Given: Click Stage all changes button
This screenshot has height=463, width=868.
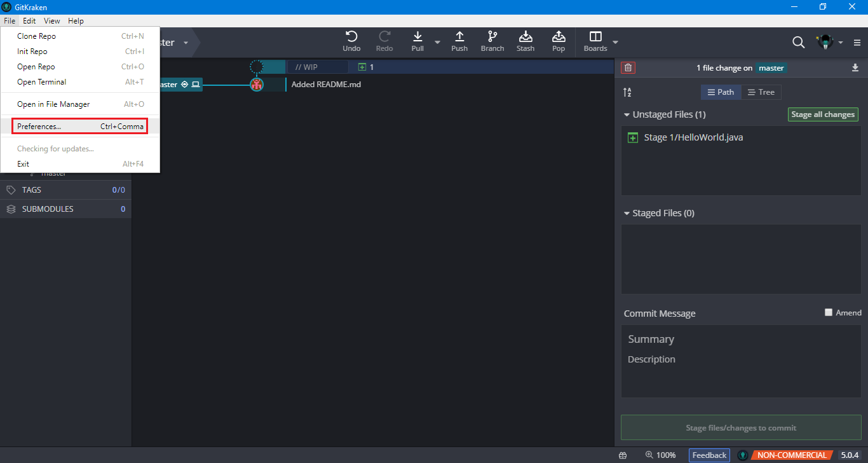Looking at the screenshot, I should coord(823,114).
